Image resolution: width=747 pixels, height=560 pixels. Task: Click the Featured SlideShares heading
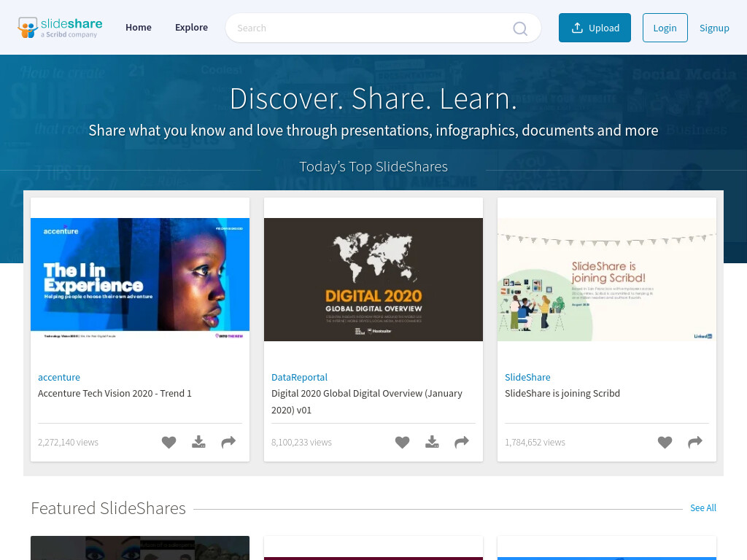pyautogui.click(x=109, y=508)
